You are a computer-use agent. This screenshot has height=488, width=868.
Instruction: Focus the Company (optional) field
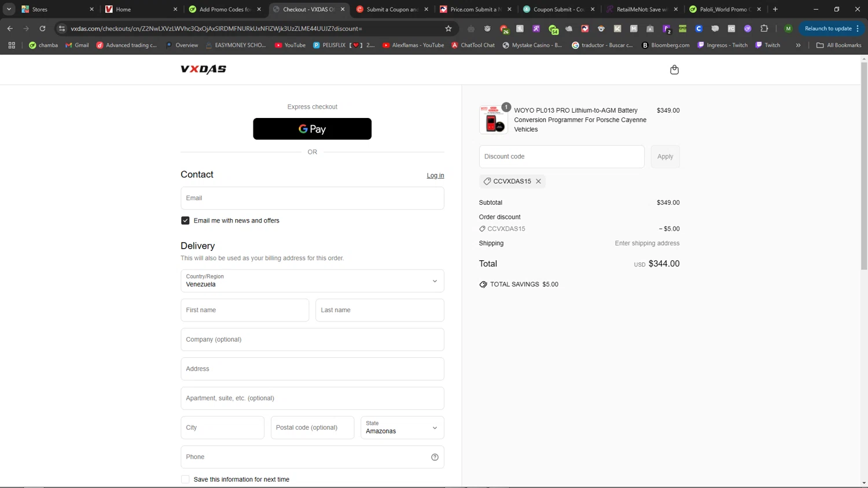[x=312, y=339]
